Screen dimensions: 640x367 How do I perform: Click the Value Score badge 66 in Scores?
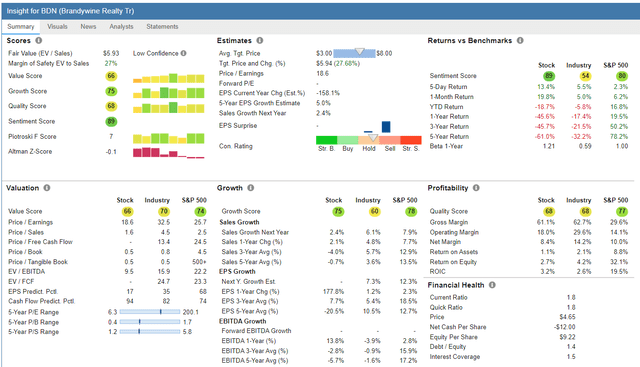coord(111,76)
